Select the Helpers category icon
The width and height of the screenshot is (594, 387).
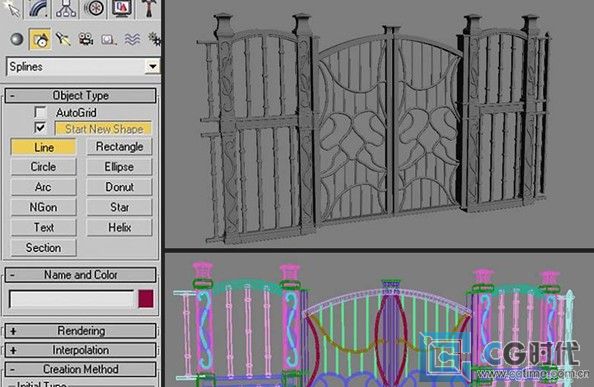pos(108,39)
